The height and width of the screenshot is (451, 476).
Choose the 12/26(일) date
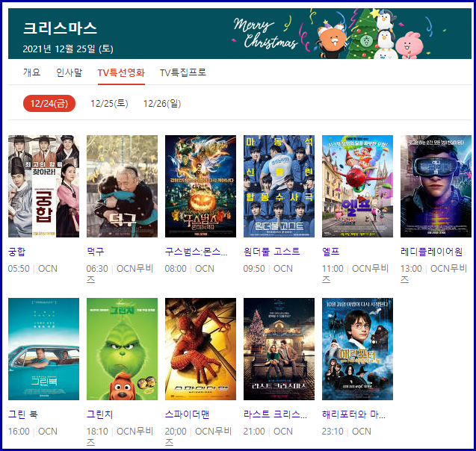click(x=162, y=104)
